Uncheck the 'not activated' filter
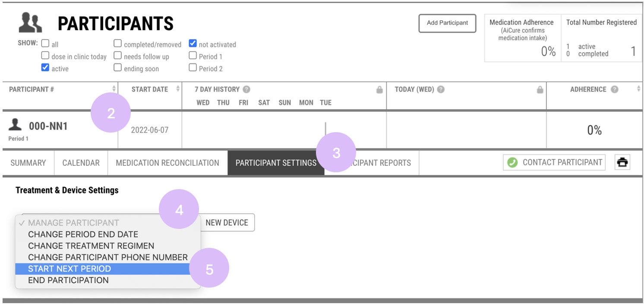This screenshot has width=644, height=304. point(193,43)
